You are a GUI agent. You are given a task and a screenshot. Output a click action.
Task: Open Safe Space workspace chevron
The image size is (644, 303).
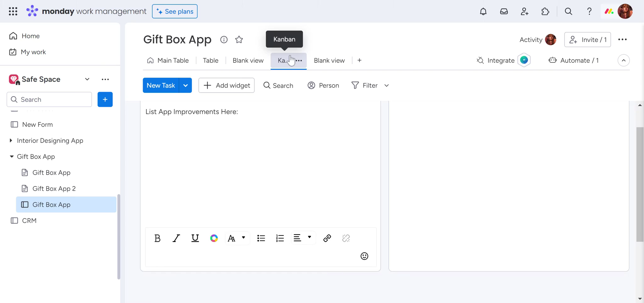87,79
